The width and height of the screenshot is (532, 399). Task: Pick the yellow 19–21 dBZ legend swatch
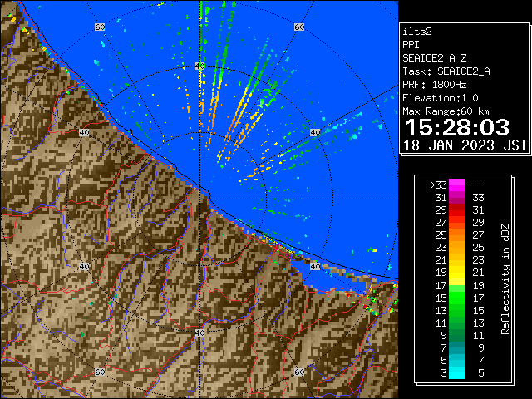click(x=457, y=273)
